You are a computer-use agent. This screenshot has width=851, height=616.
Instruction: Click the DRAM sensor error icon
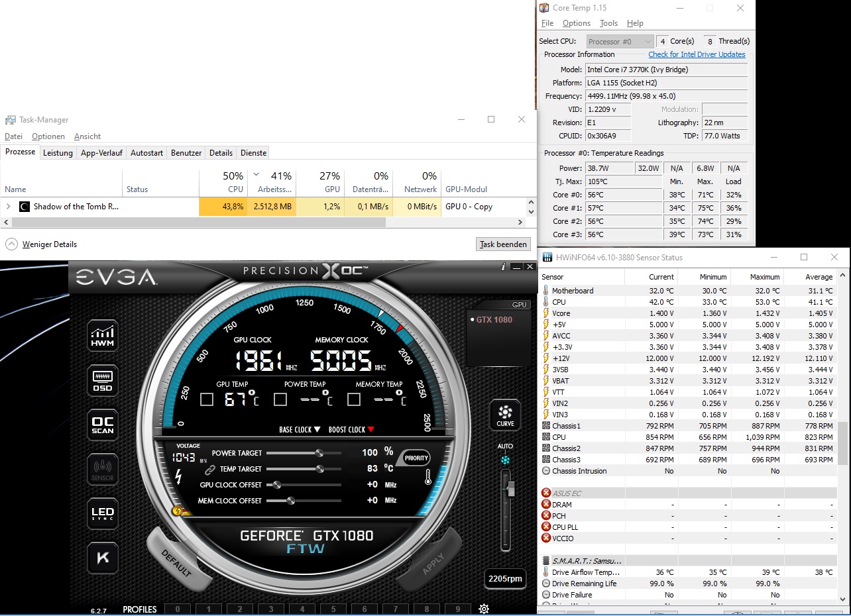546,505
